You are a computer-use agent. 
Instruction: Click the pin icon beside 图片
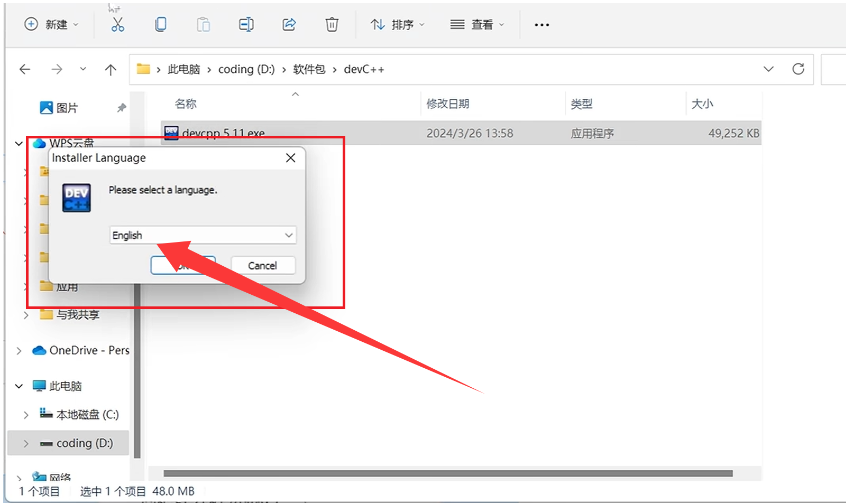(x=122, y=108)
